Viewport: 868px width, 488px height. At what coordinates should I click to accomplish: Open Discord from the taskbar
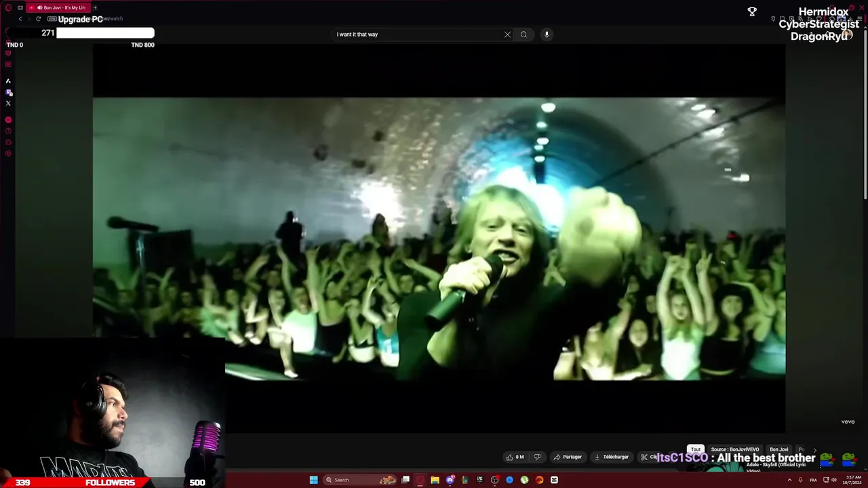tap(450, 480)
